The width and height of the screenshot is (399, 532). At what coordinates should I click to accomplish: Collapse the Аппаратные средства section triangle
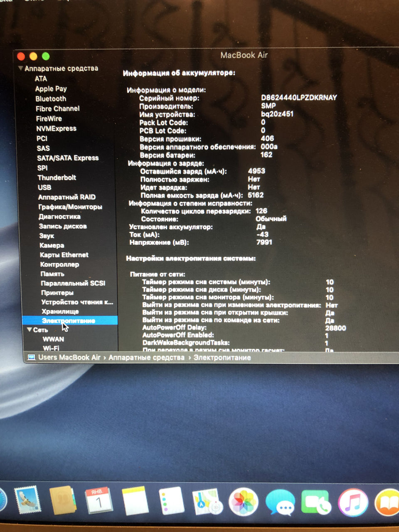point(20,68)
